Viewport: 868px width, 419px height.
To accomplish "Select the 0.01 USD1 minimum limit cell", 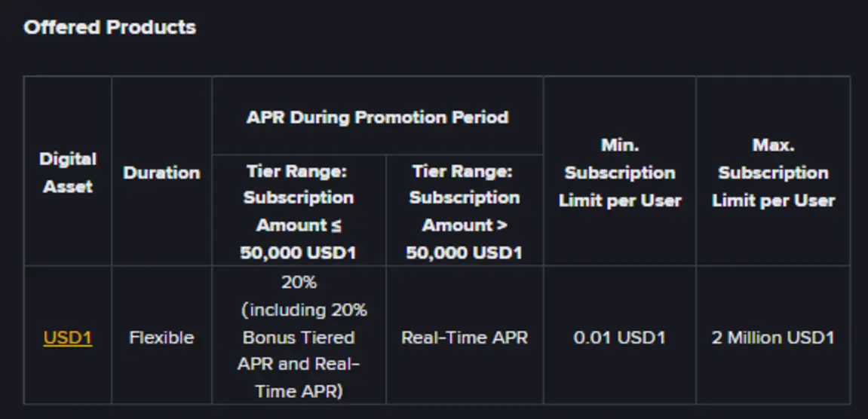I will pos(620,338).
